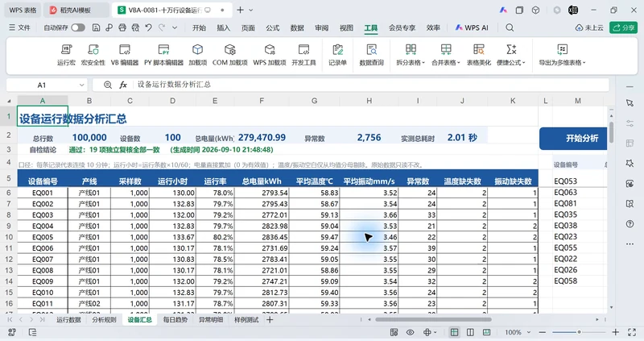The image size is (644, 341).
Task: Click the zoom in plus button
Action: click(x=615, y=332)
